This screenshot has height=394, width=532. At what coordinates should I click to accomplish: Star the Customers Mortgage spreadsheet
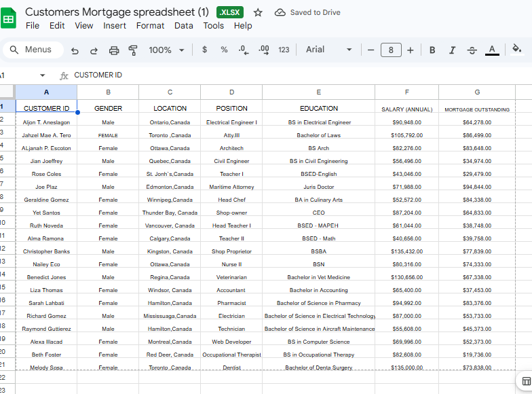[x=258, y=12]
